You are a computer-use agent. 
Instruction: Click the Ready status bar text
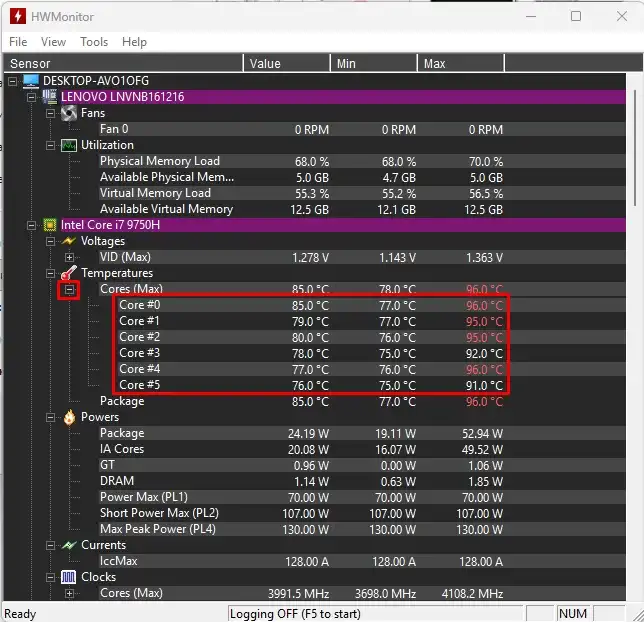20,614
